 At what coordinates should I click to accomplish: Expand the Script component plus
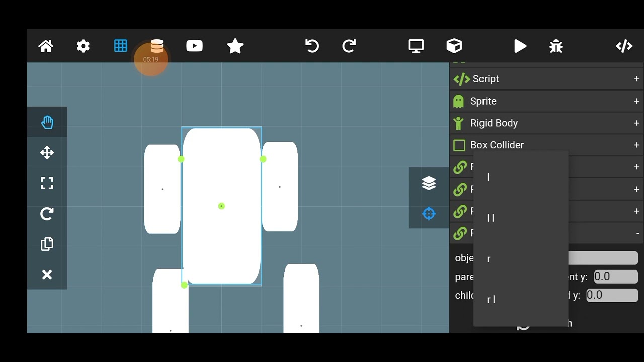(x=636, y=79)
